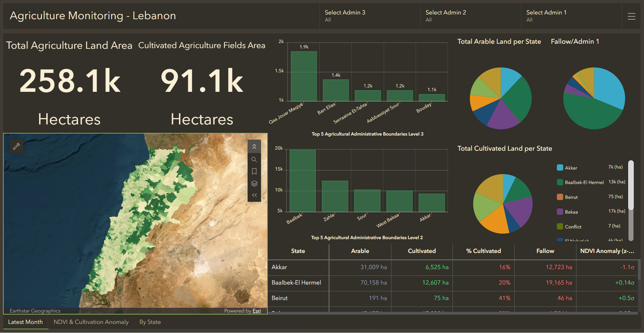Click the Fallow column header
644x333 pixels.
[545, 251]
